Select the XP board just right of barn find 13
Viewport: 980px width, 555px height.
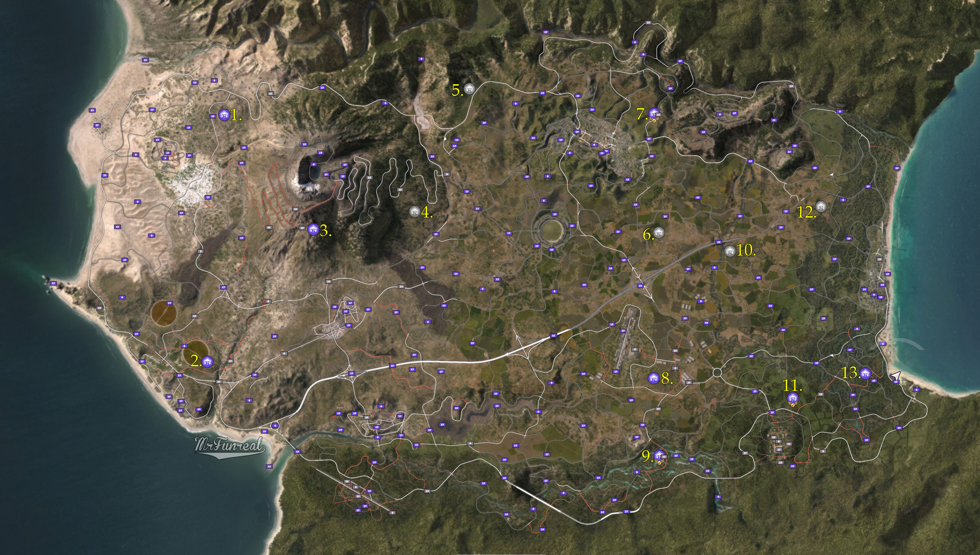pos(874,380)
